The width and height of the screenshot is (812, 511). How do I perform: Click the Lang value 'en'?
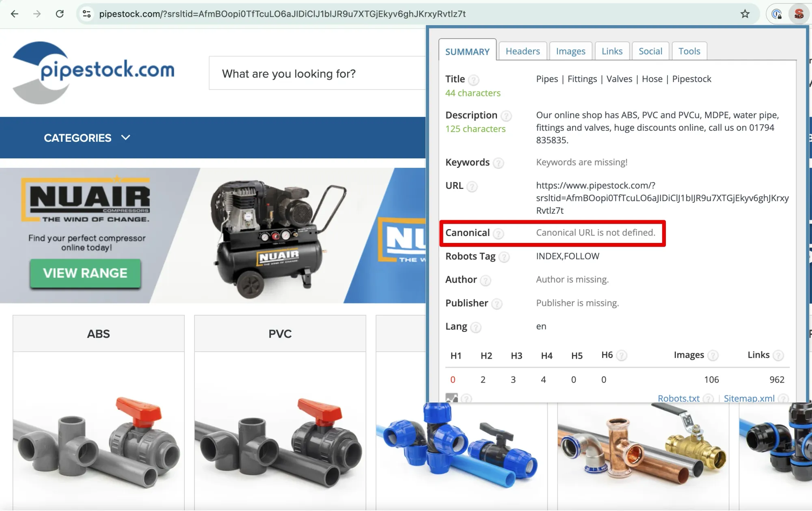tap(541, 326)
